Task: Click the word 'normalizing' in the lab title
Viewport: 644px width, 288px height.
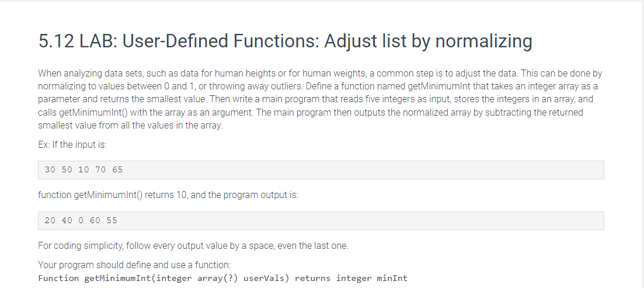Action: pos(483,41)
